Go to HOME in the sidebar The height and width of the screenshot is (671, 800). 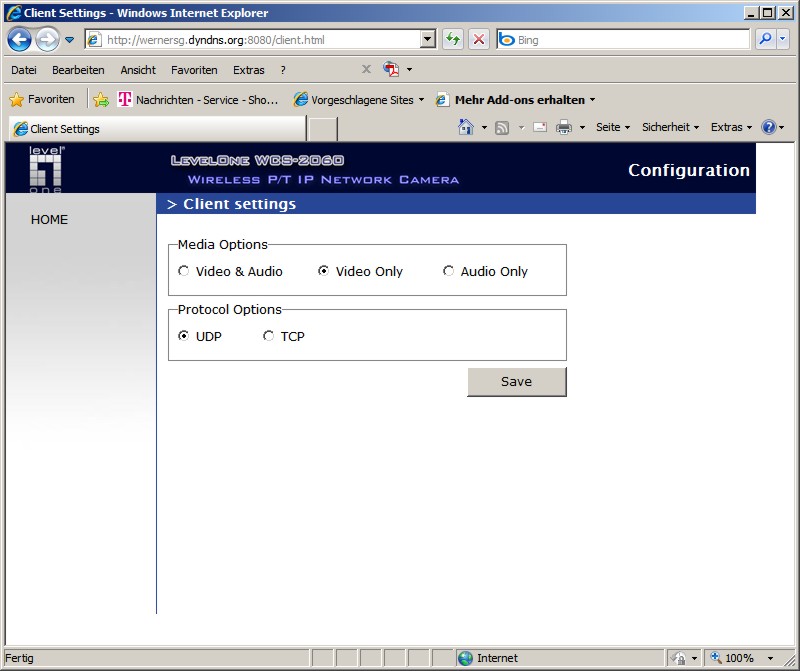pos(49,219)
